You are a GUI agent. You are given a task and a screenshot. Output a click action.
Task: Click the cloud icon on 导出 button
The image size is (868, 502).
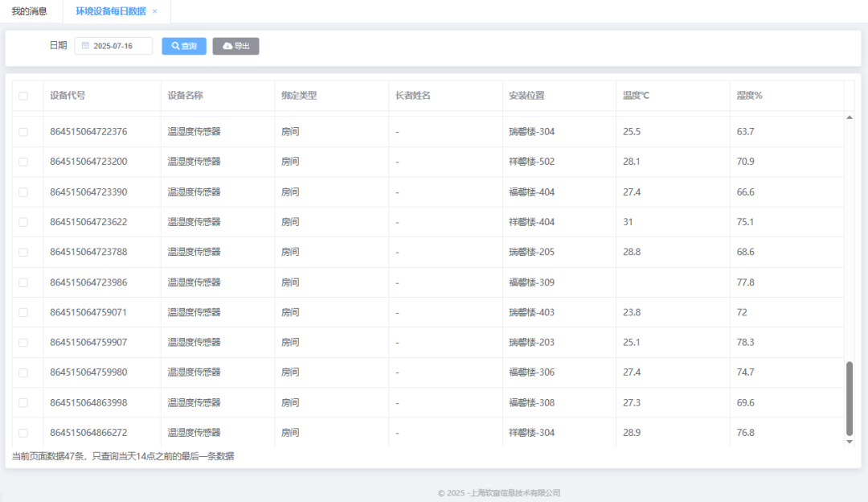[x=227, y=46]
